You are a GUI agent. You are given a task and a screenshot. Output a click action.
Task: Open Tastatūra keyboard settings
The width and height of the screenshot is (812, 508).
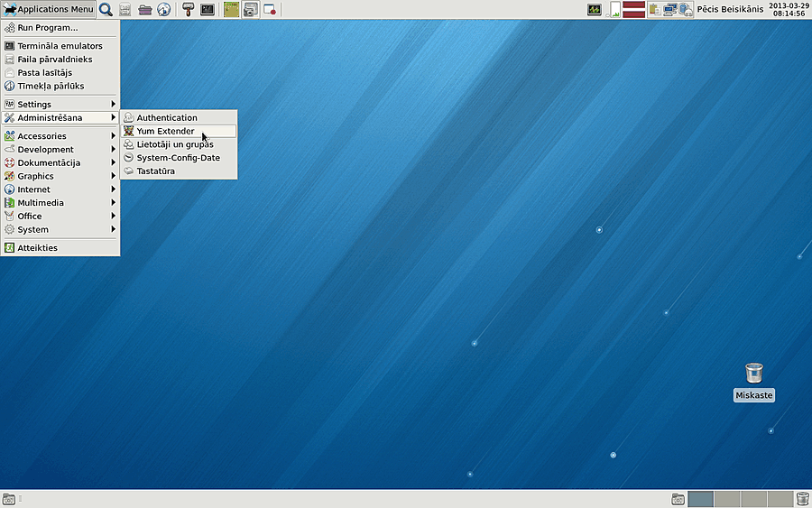[179, 171]
